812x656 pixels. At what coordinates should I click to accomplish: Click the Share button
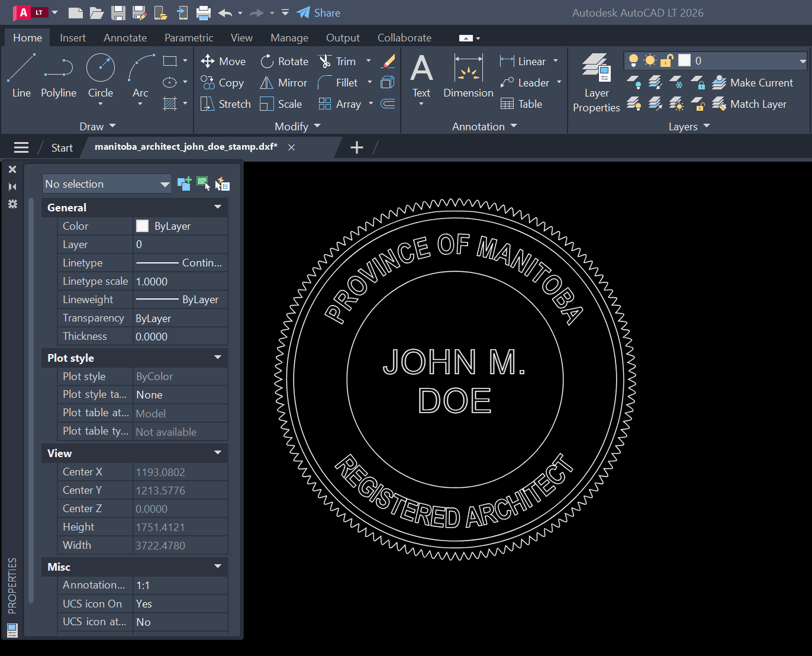(318, 12)
